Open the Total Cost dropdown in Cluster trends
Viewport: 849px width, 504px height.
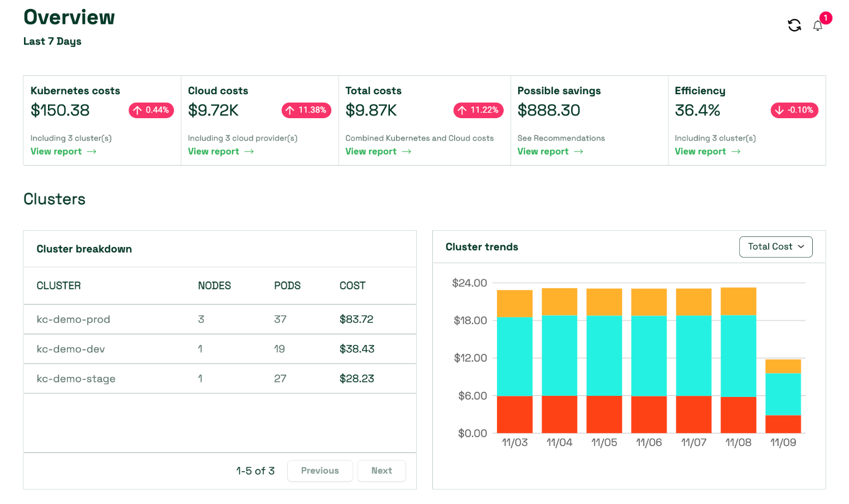click(x=775, y=247)
